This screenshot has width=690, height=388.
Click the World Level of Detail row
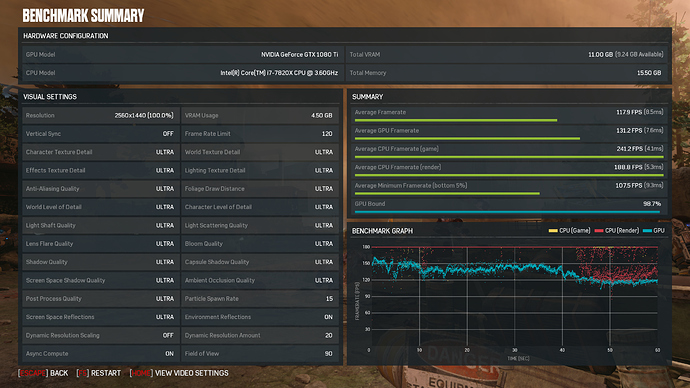101,207
